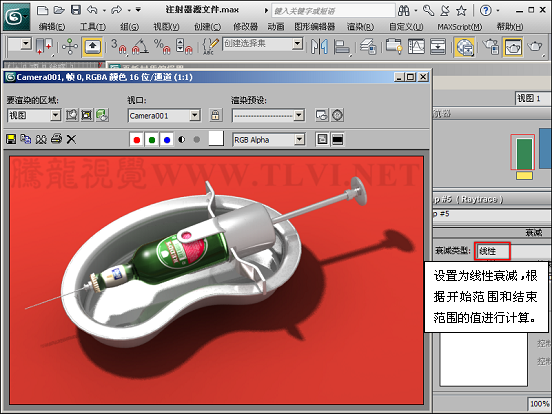Open the Group menu

tap(129, 26)
